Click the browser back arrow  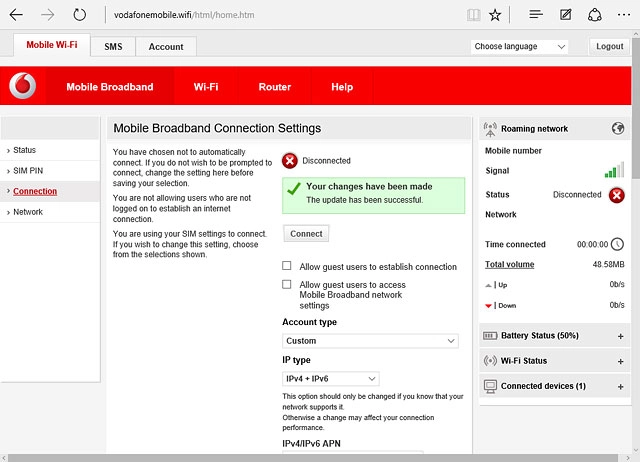tap(16, 15)
